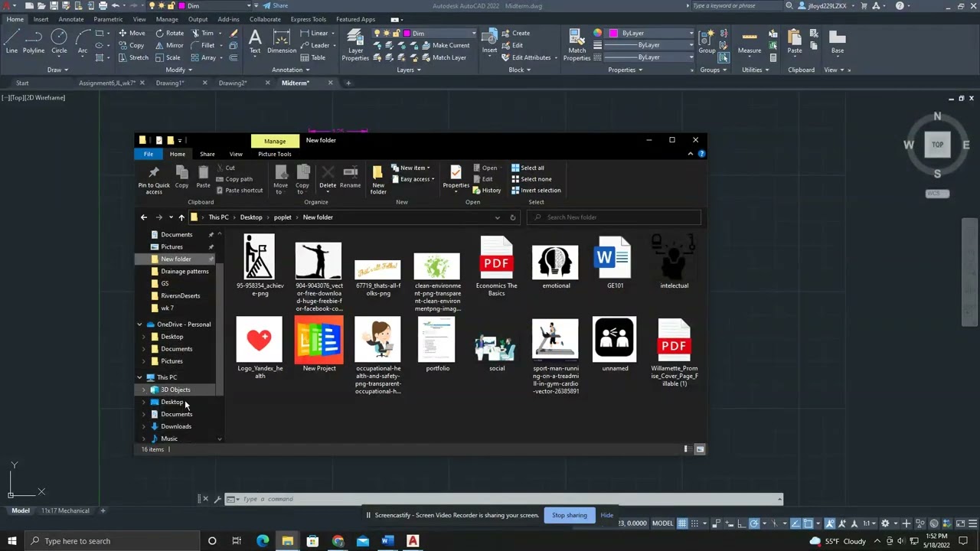Toggle snap mode in AutoCAD status bar
The height and width of the screenshot is (551, 980).
tap(694, 523)
